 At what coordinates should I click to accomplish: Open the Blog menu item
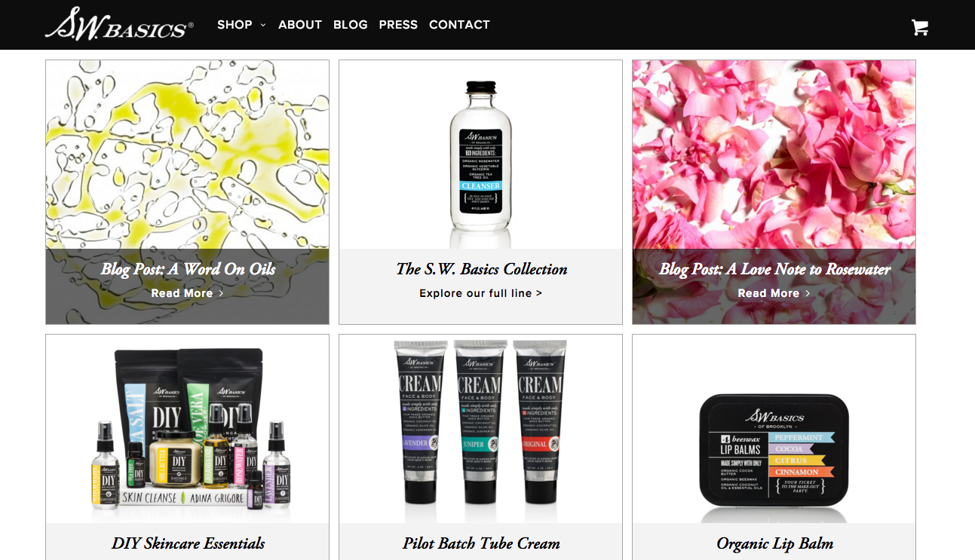point(351,25)
